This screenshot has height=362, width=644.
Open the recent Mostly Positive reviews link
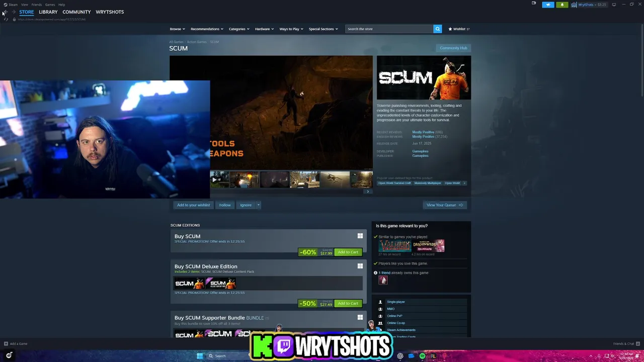coord(423,132)
